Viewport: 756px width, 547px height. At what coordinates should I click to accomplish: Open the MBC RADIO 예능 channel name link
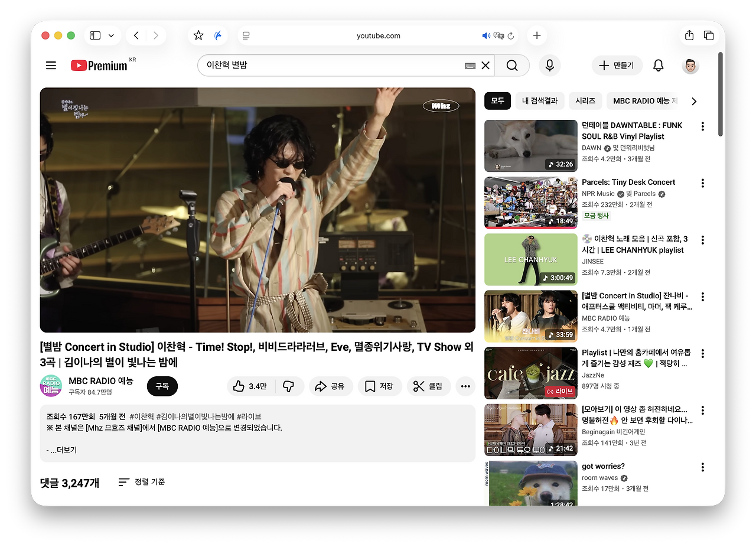tap(100, 381)
